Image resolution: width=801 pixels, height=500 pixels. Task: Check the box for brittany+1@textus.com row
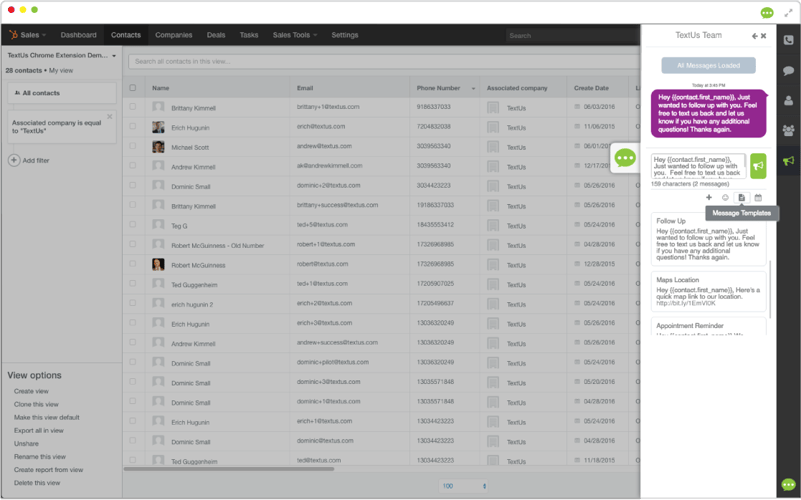click(x=133, y=107)
